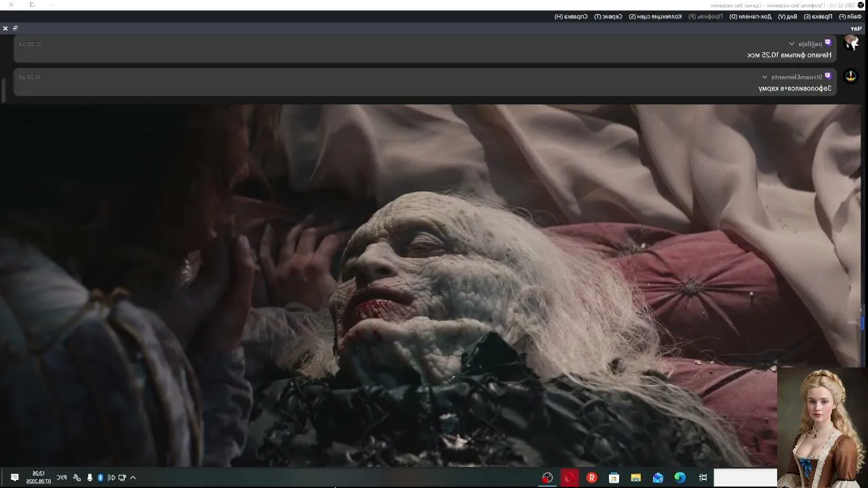
Task: Click StreamElements avatar in chat
Action: 850,76
